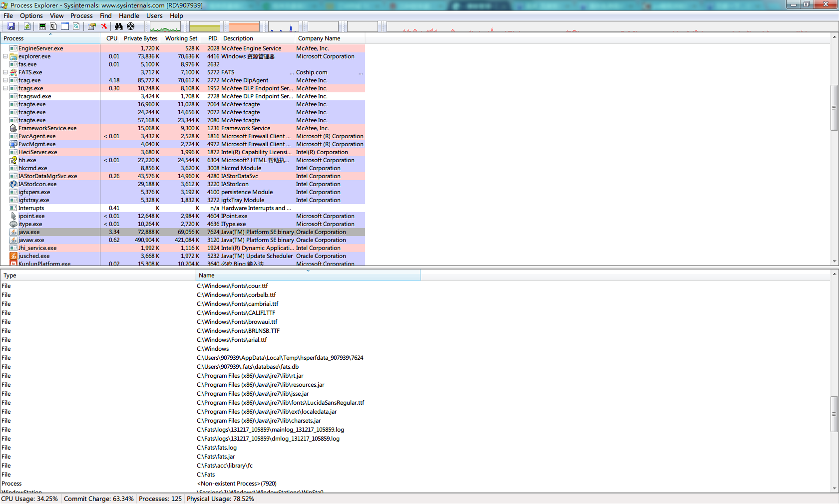Sort by Private Bytes column header
The image size is (839, 504).
click(x=141, y=38)
